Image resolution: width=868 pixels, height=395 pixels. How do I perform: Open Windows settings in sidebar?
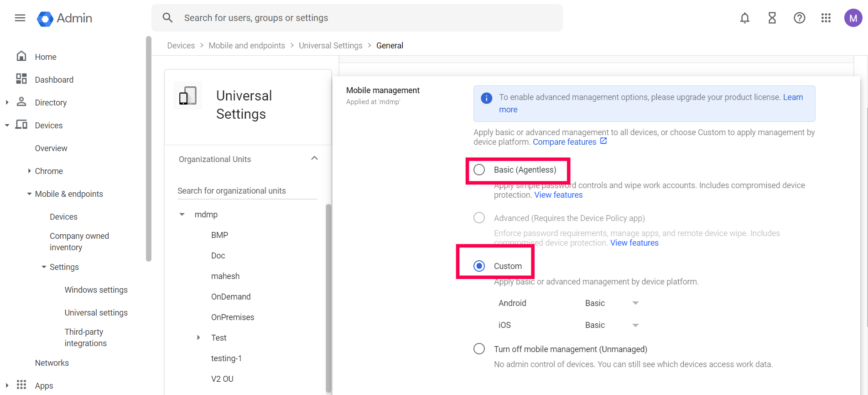pyautogui.click(x=96, y=290)
